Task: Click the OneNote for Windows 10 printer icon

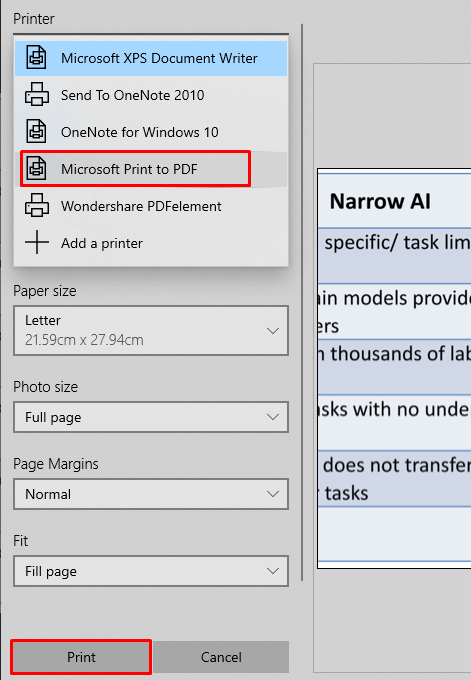Action: click(x=36, y=132)
